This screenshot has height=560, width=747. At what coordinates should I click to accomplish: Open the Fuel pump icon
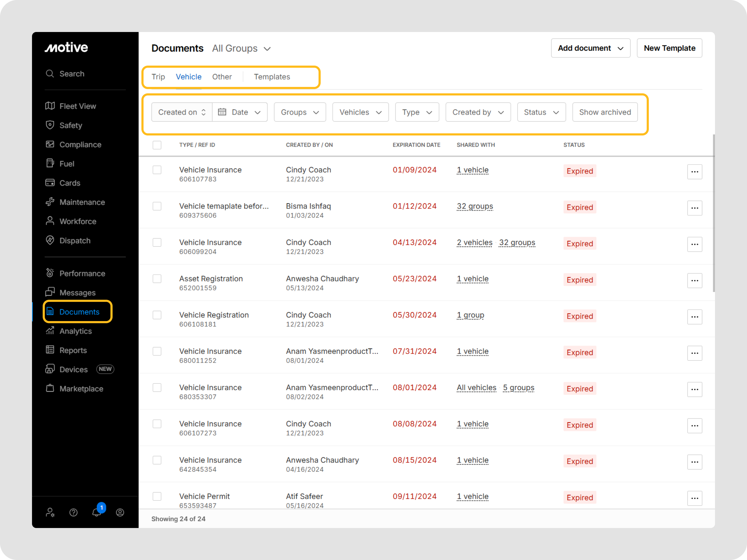pyautogui.click(x=50, y=163)
